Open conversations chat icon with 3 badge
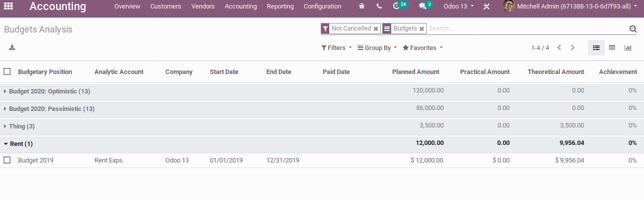 click(425, 6)
